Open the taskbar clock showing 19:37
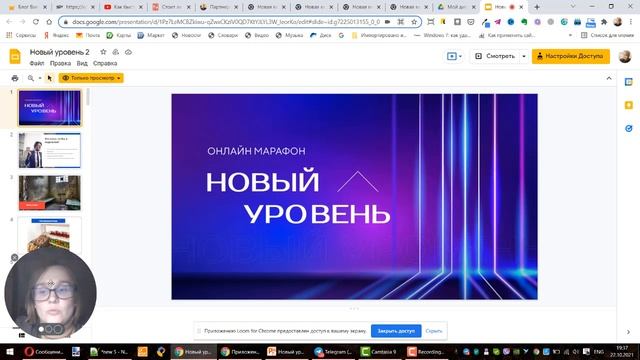Screen dimensions: 640x360 pyautogui.click(x=622, y=351)
